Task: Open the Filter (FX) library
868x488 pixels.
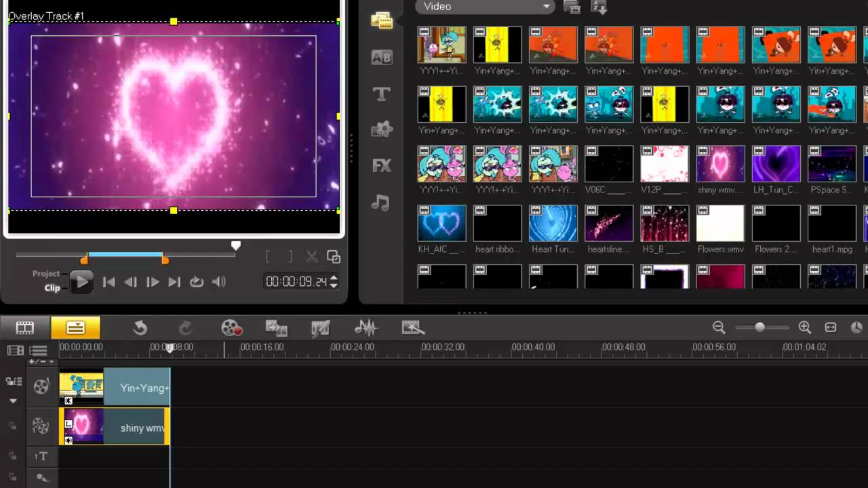Action: tap(382, 165)
